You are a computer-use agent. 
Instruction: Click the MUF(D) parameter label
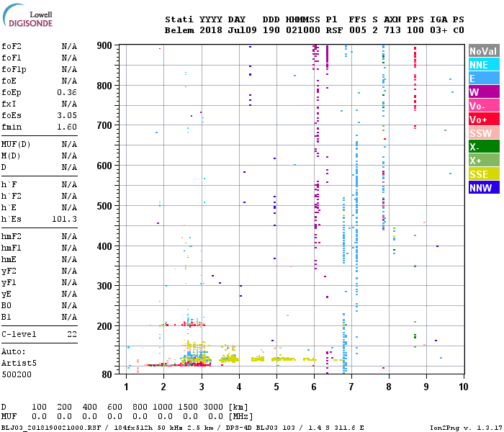coord(16,144)
